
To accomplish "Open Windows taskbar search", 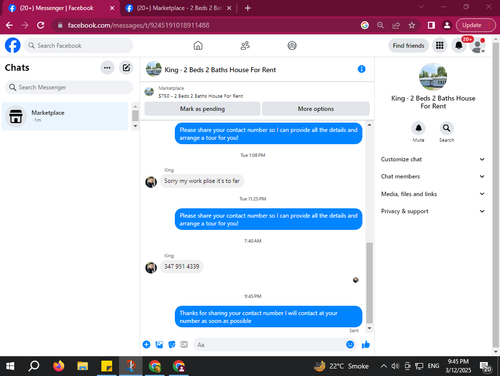I will point(34,366).
